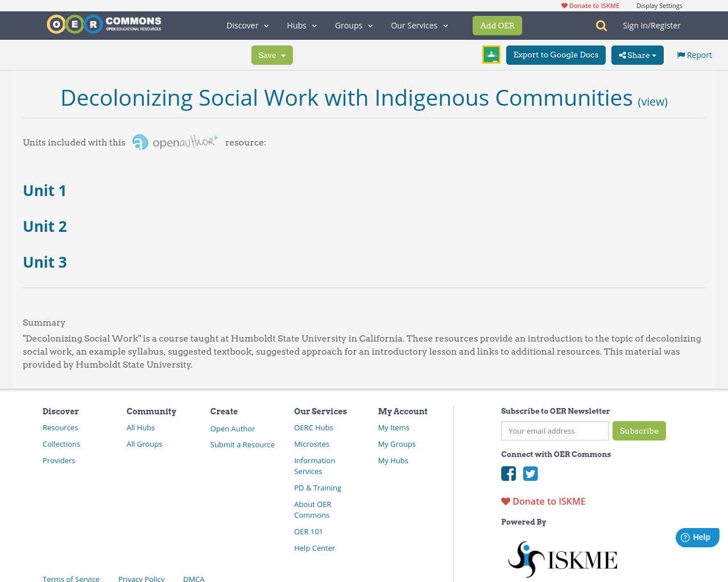Open the Help chat widget
This screenshot has height=582, width=728.
[x=697, y=537]
